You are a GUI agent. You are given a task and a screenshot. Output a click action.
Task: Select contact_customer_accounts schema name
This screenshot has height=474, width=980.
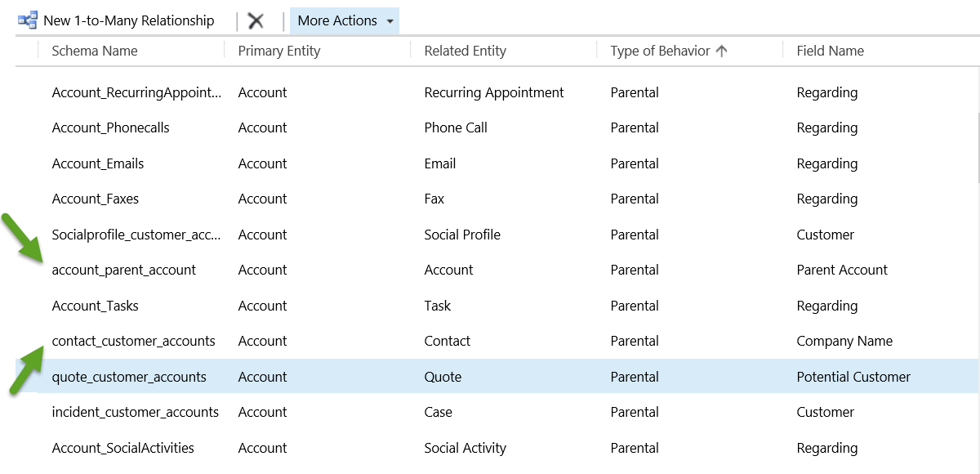pos(134,341)
